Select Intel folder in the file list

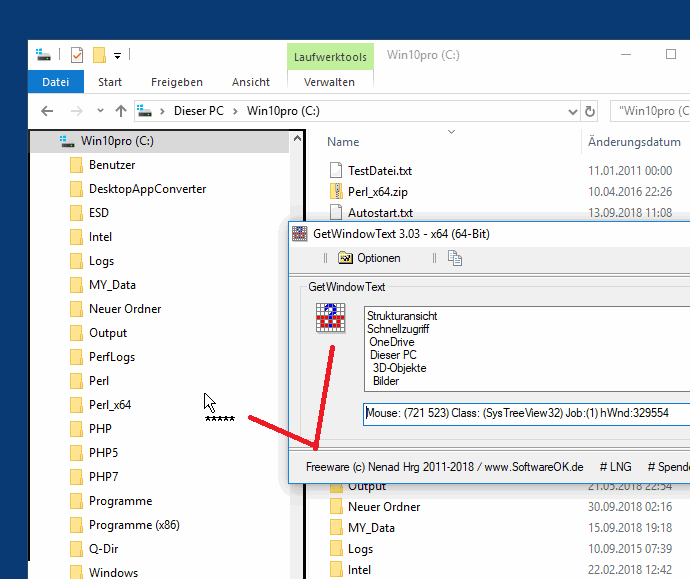pos(359,570)
